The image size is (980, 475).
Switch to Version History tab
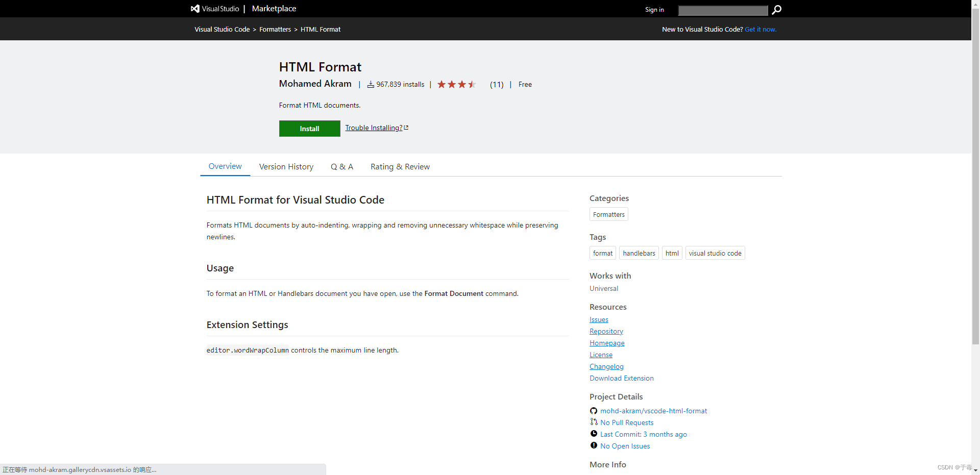click(x=286, y=167)
